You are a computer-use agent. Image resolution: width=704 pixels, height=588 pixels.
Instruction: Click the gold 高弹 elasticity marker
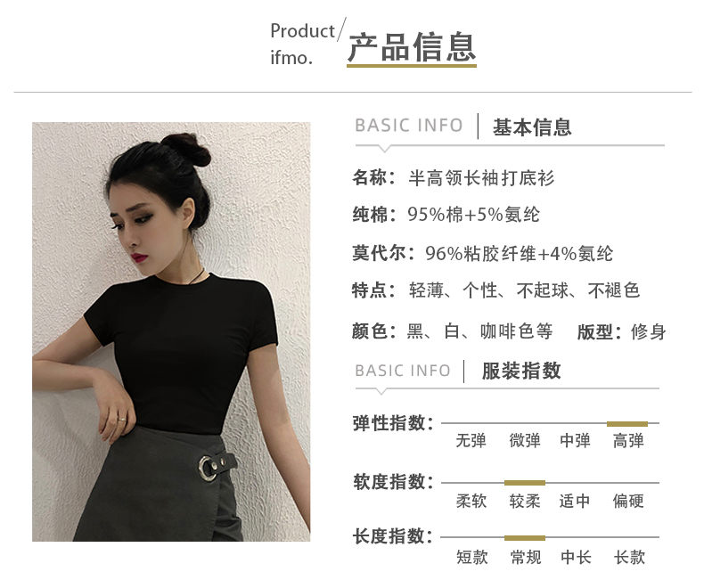pos(627,424)
